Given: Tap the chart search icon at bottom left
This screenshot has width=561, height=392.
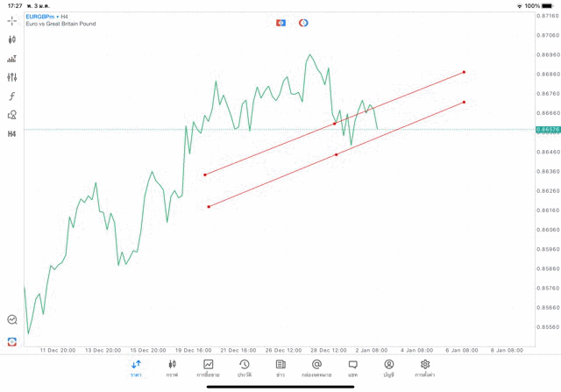Looking at the screenshot, I should point(12,320).
